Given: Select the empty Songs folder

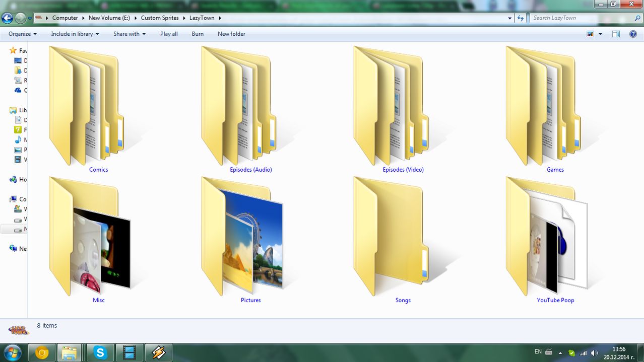Looking at the screenshot, I should [389, 237].
